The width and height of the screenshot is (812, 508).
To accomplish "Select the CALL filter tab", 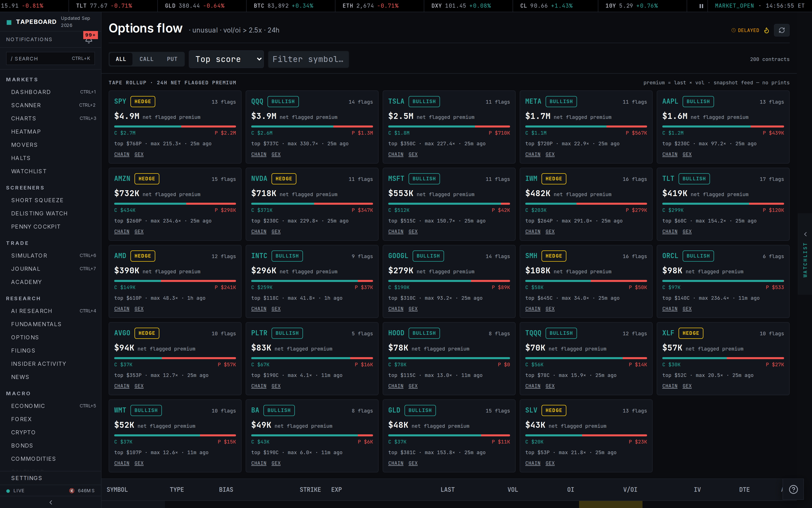I will (146, 59).
